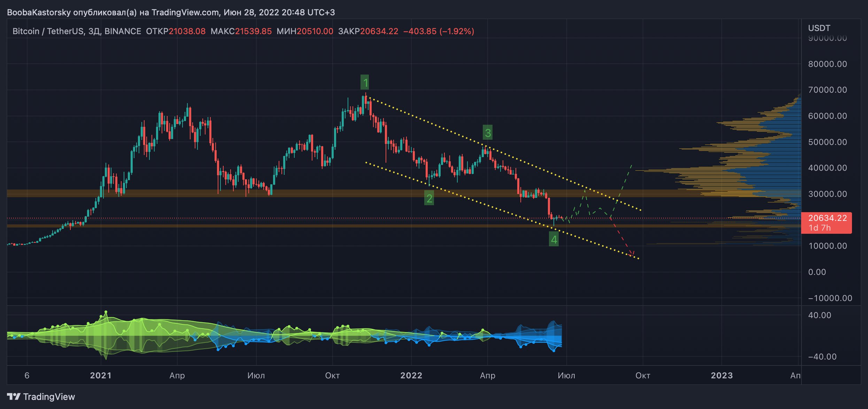This screenshot has height=409, width=868.
Task: Click the change value −403.85 (−1.92%)
Action: point(439,31)
